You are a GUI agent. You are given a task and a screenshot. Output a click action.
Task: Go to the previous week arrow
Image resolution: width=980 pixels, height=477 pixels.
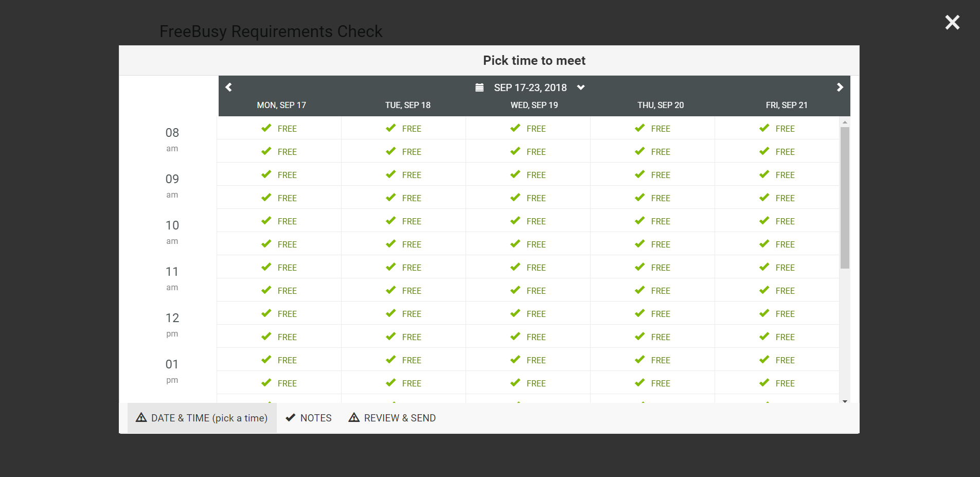coord(229,87)
